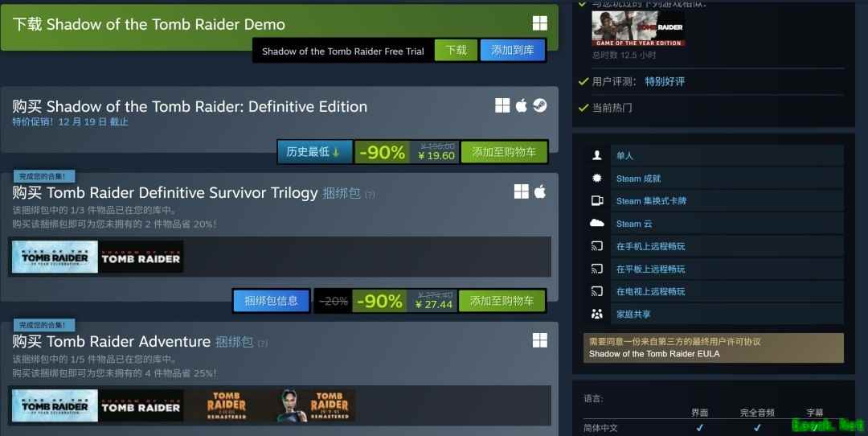Click the Steam achievements gear icon
Image resolution: width=868 pixels, height=436 pixels.
[596, 179]
